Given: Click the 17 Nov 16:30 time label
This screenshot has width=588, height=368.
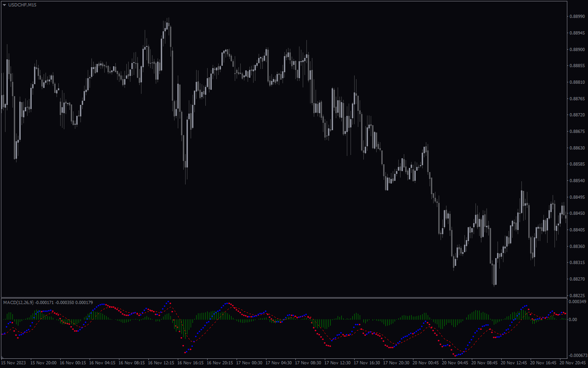Looking at the screenshot, I should 367,363.
